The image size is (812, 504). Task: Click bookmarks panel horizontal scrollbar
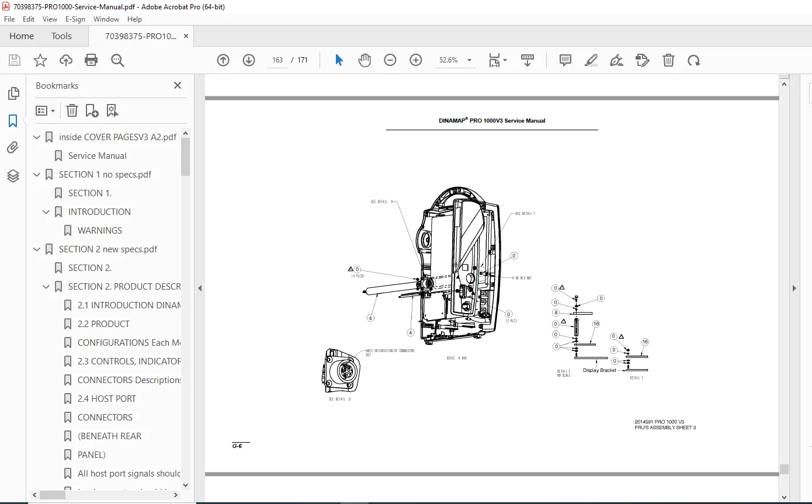tap(53, 495)
